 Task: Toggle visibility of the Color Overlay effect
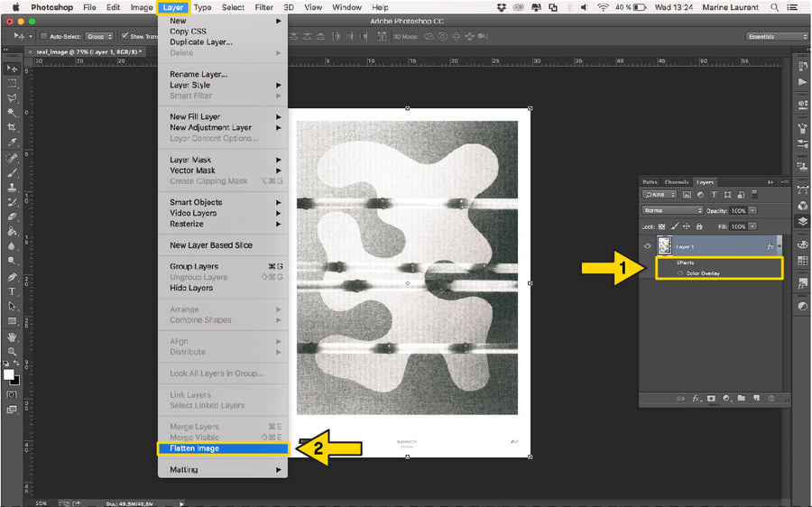(x=679, y=272)
